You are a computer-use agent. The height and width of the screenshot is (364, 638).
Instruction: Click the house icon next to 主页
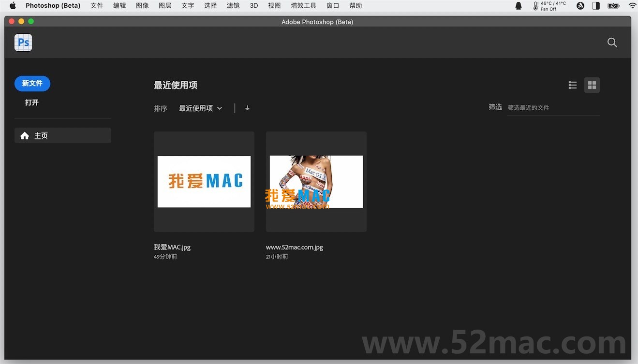click(x=25, y=135)
